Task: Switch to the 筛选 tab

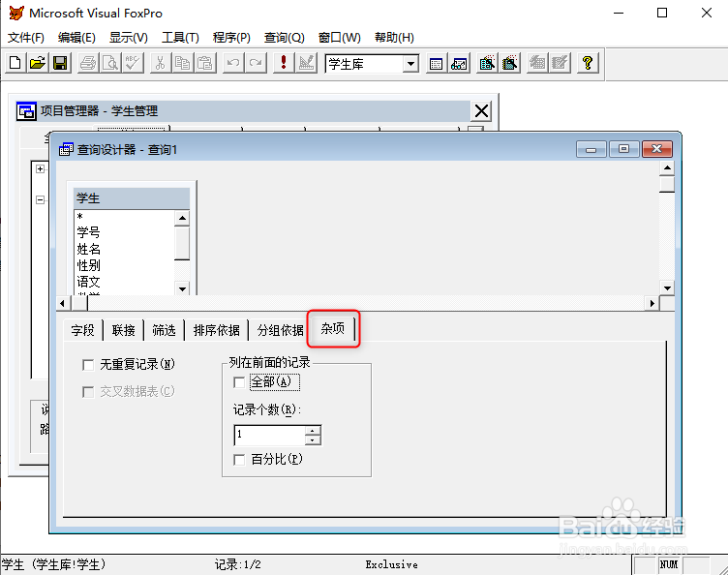Action: [x=164, y=330]
